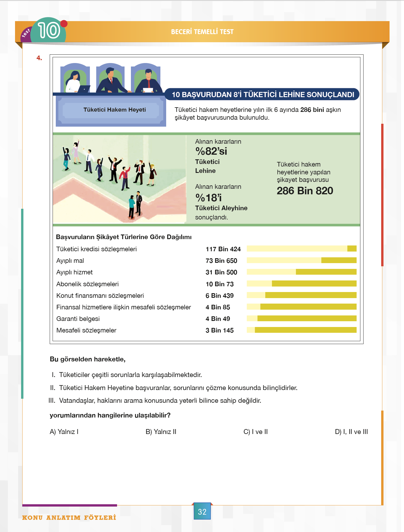Click the Tüketici Aleyhine label

(x=221, y=208)
